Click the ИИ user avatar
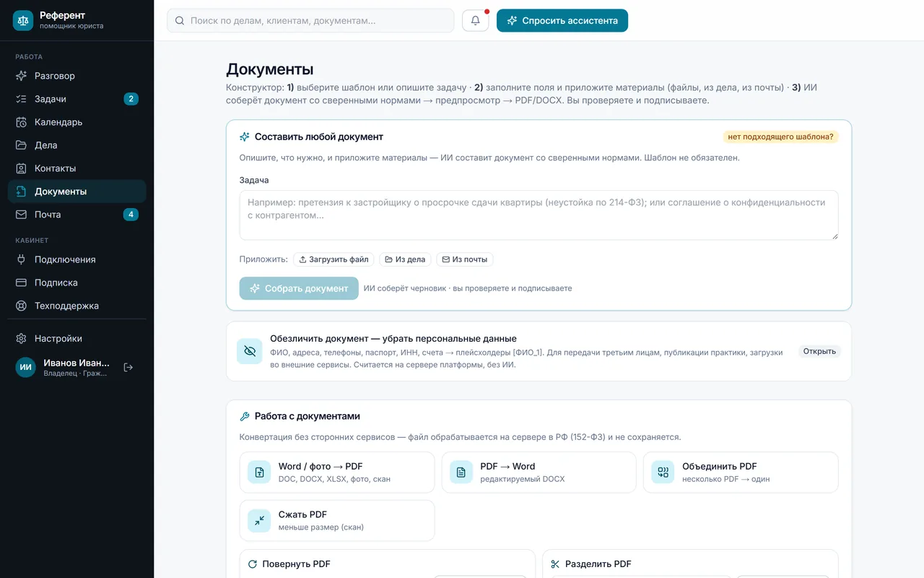The image size is (924, 578). click(26, 367)
